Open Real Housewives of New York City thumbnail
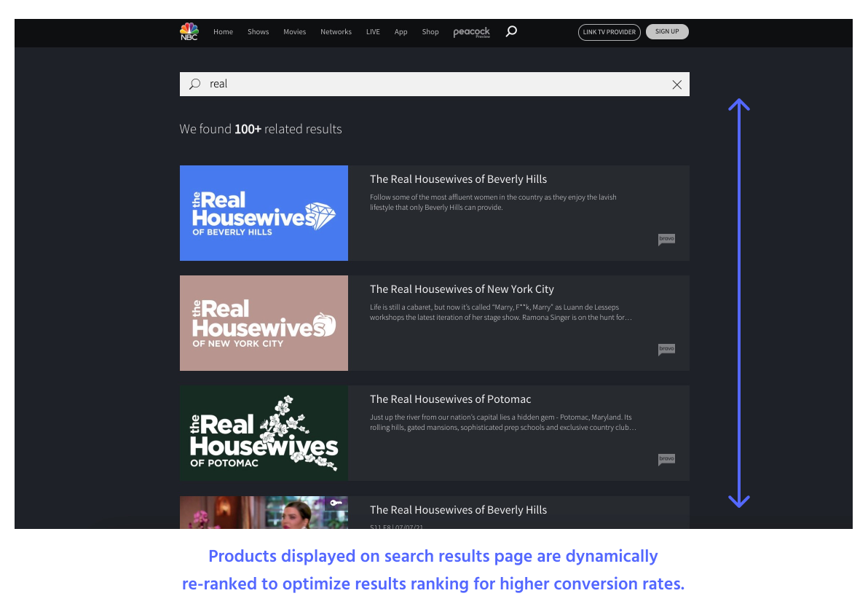 pyautogui.click(x=264, y=323)
